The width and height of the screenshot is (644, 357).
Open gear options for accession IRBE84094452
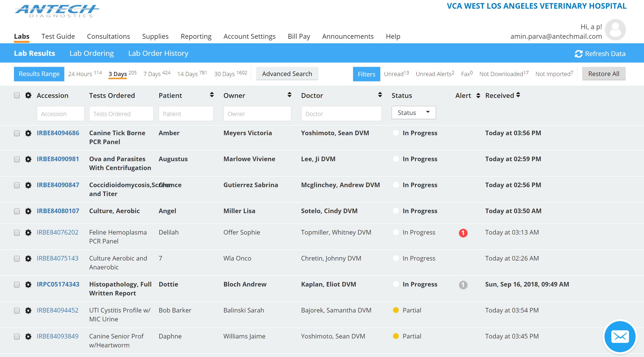[28, 311]
